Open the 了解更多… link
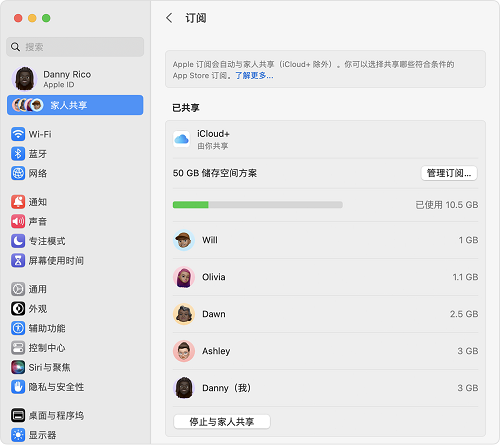Screen dimensions: 500x445 254,76
